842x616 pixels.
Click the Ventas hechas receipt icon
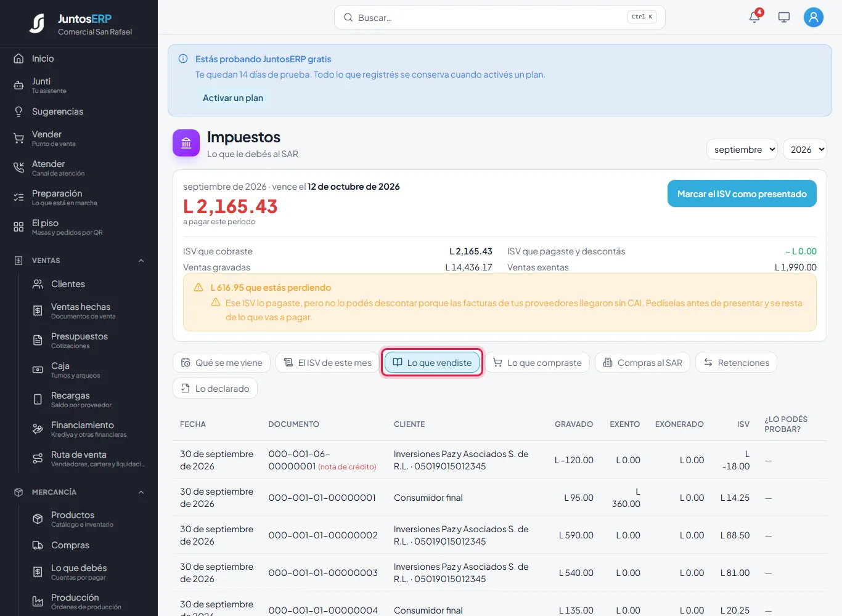tap(38, 310)
